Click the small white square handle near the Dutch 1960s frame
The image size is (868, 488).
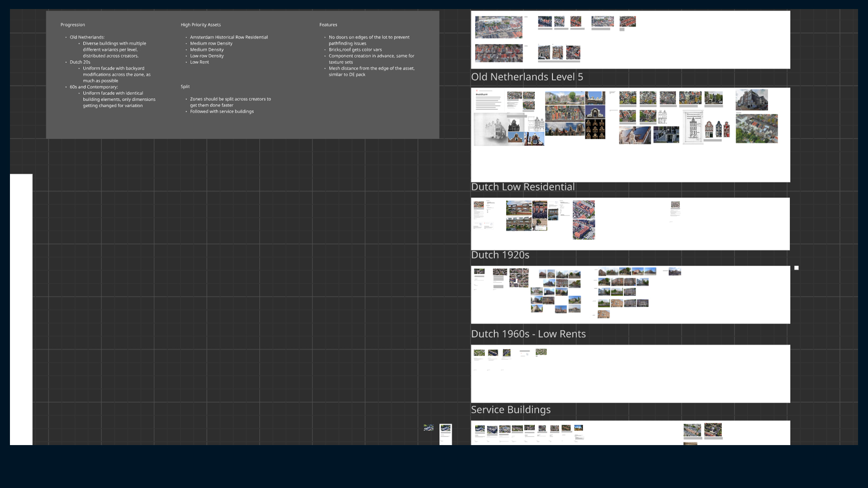coord(797,268)
